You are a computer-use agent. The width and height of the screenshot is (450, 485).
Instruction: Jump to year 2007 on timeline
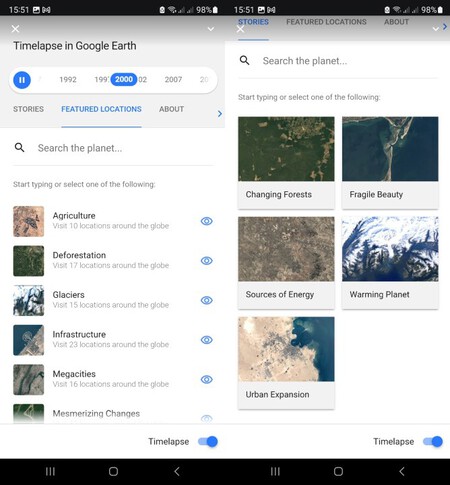coord(173,80)
